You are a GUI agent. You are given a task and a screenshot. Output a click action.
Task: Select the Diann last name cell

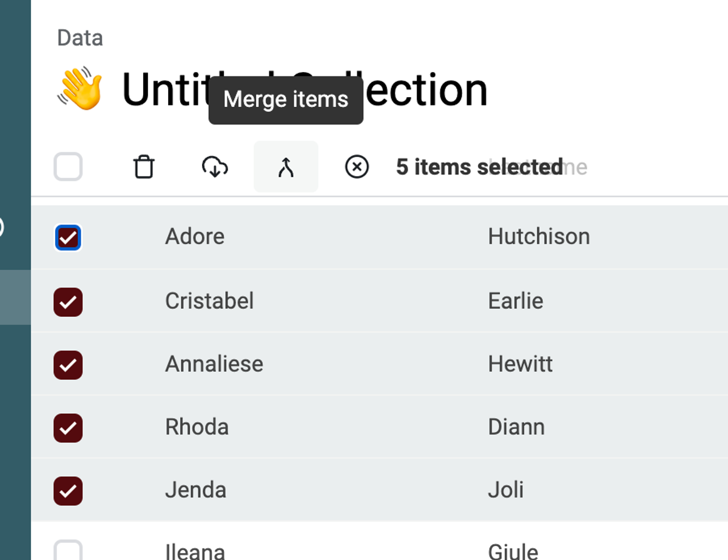pos(516,427)
